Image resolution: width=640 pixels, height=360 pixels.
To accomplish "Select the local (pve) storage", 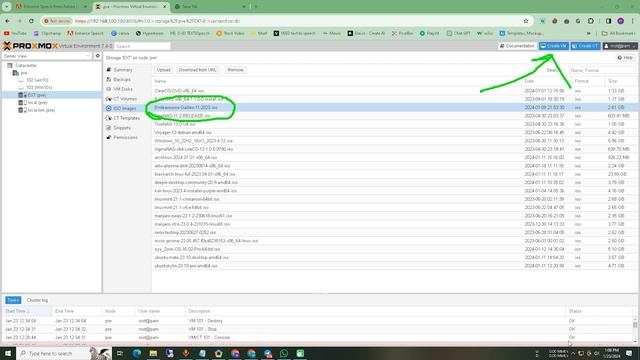I will click(x=37, y=102).
